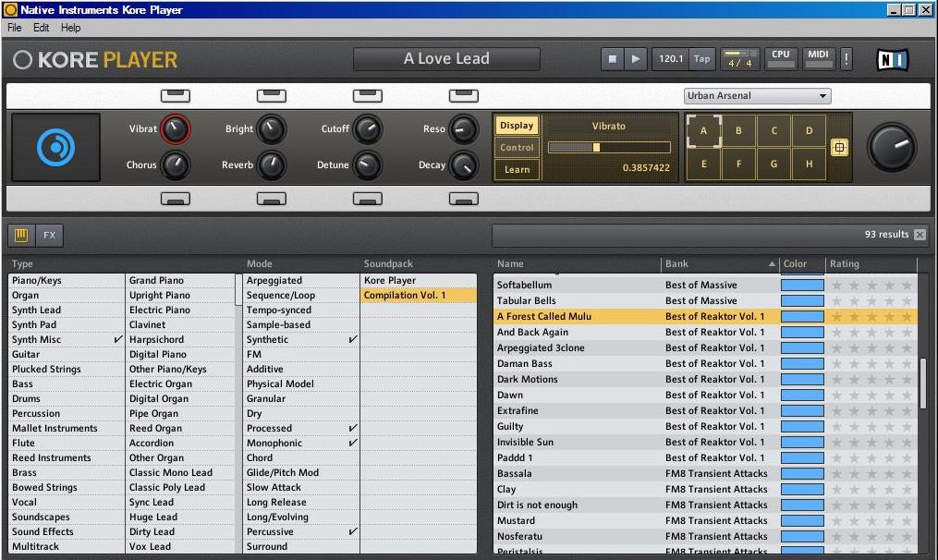
Task: Click the Kore Player logo circle
Action: (x=23, y=59)
